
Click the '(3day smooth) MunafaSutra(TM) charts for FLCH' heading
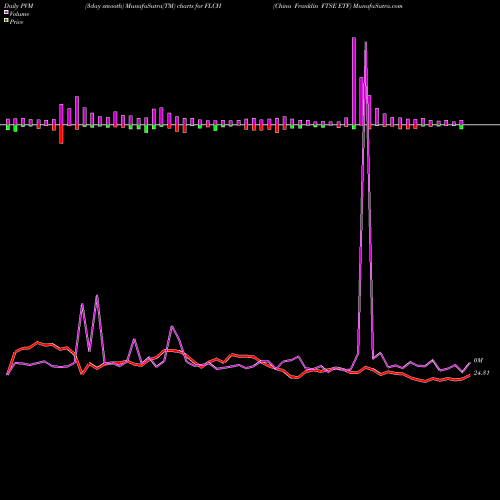153,6
